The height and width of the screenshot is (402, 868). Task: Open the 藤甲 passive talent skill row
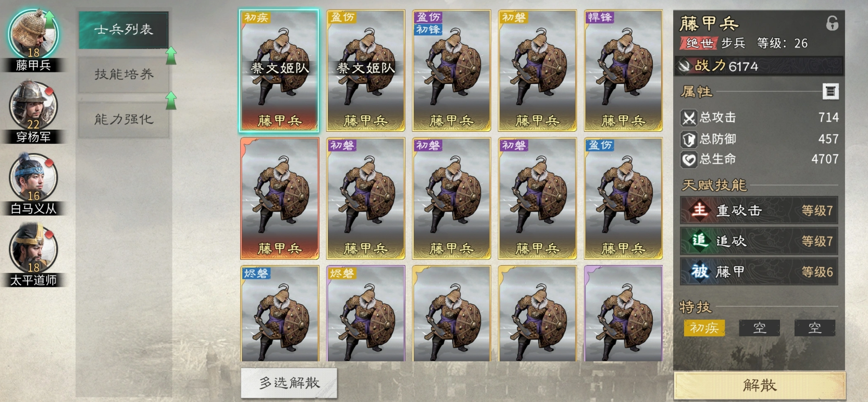pos(759,271)
